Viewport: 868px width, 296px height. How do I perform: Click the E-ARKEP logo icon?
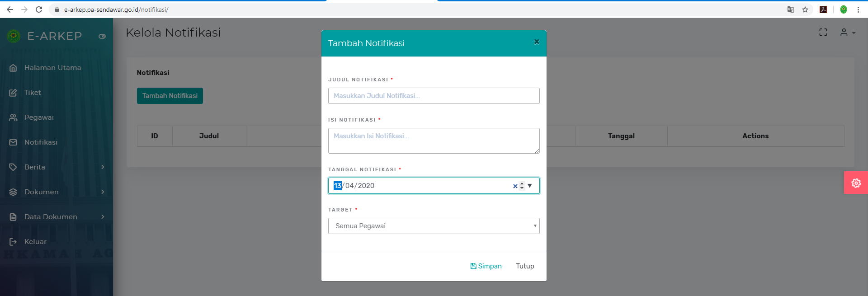(x=14, y=36)
